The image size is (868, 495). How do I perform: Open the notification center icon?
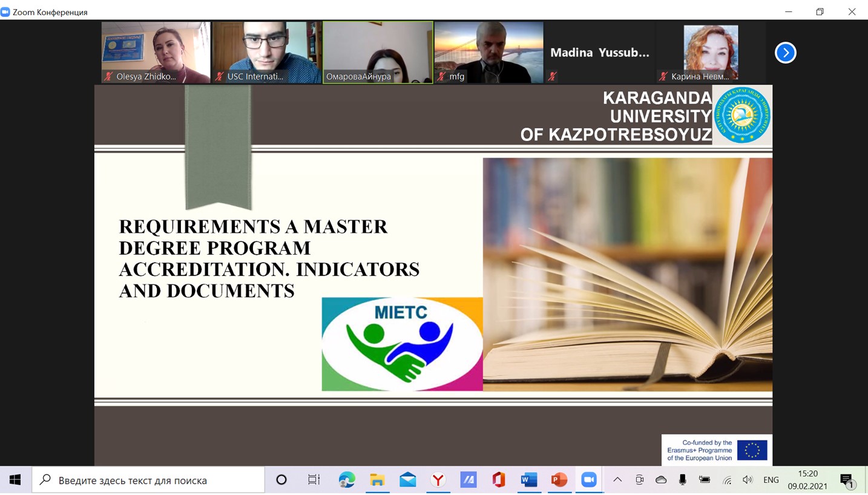click(x=847, y=480)
